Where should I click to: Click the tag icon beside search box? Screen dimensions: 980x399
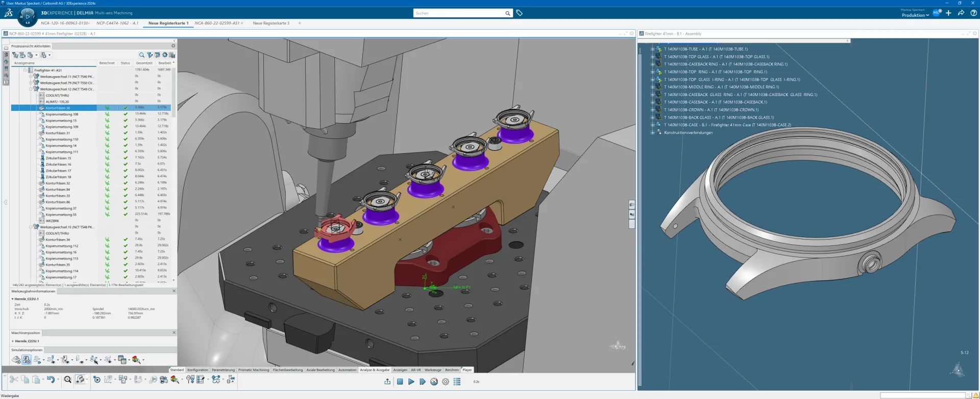(x=519, y=13)
